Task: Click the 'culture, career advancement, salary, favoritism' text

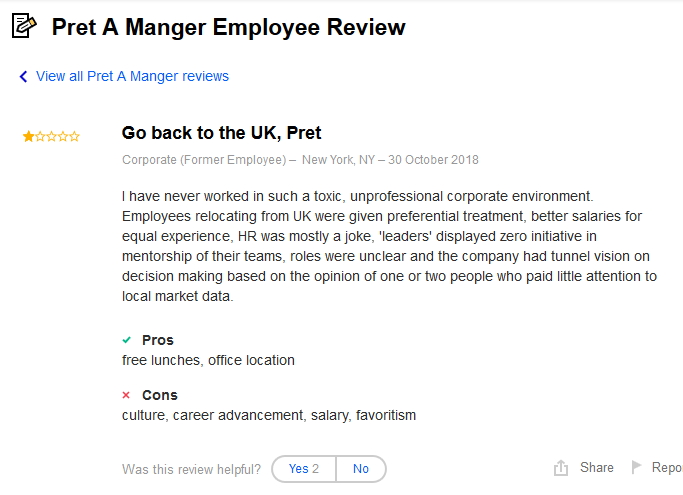Action: (x=268, y=415)
